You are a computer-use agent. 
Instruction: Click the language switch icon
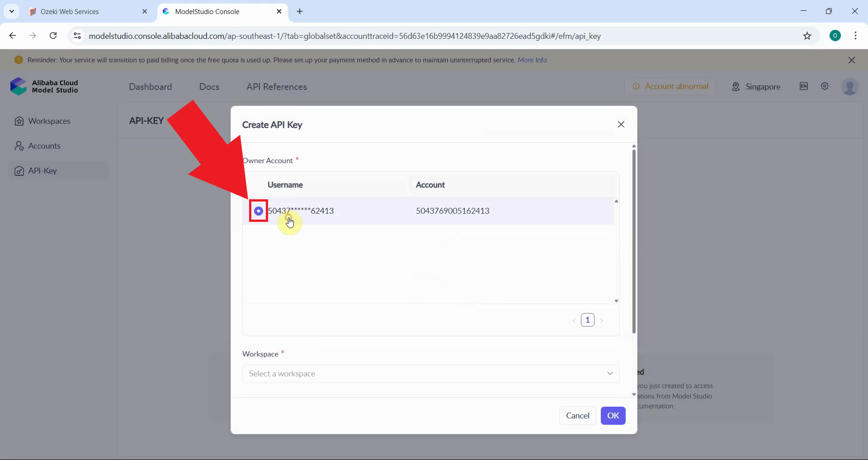(x=803, y=86)
